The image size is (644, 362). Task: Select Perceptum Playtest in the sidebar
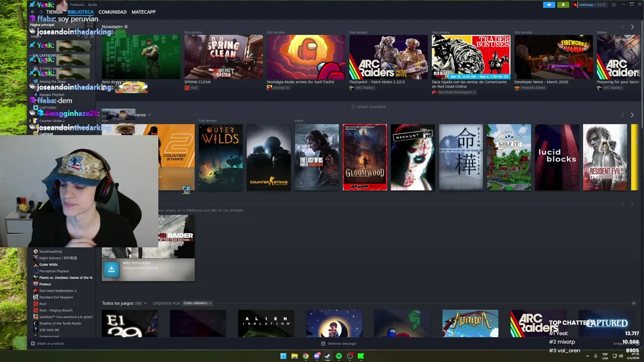tap(54, 271)
